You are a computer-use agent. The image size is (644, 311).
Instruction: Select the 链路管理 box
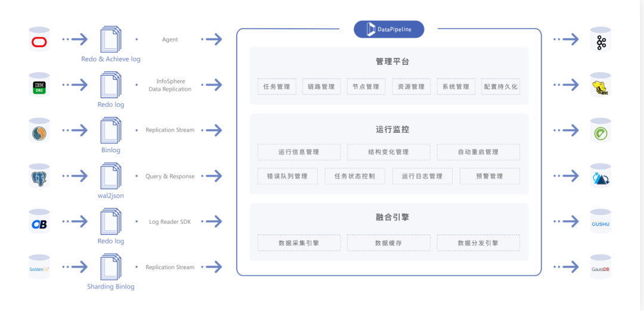click(321, 87)
